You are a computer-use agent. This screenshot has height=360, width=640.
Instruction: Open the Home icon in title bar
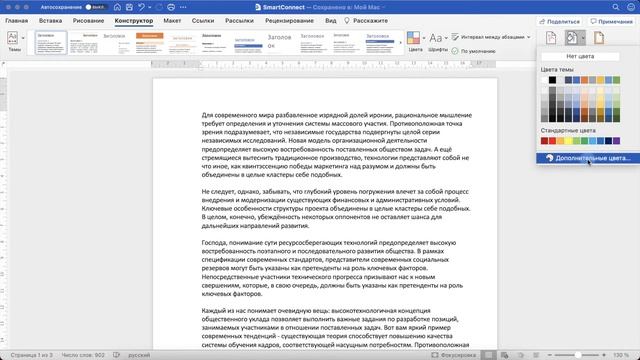click(x=117, y=7)
